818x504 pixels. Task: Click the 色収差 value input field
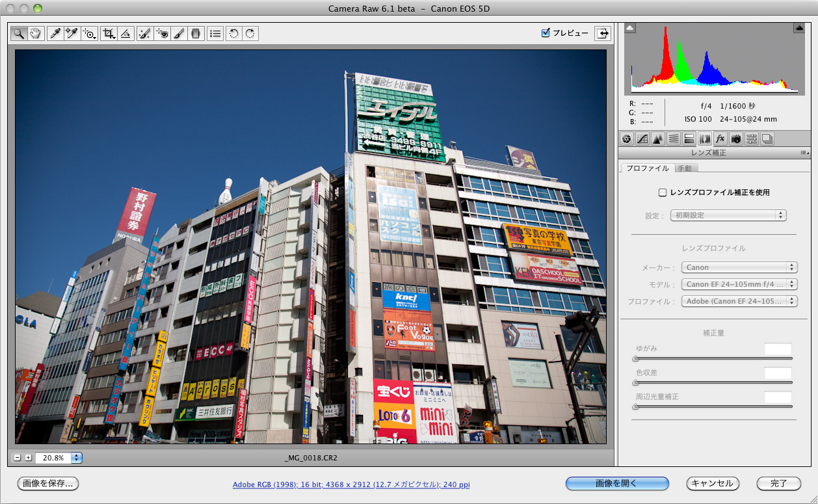coord(778,373)
